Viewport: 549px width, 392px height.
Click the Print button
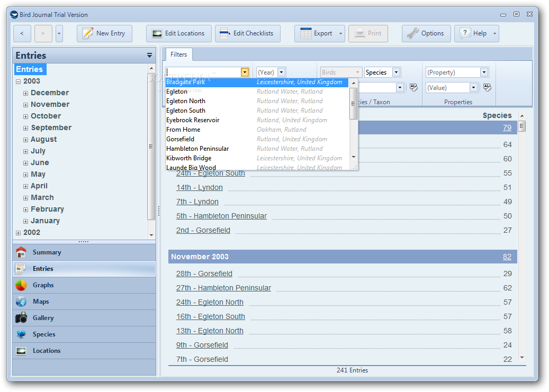pos(368,34)
